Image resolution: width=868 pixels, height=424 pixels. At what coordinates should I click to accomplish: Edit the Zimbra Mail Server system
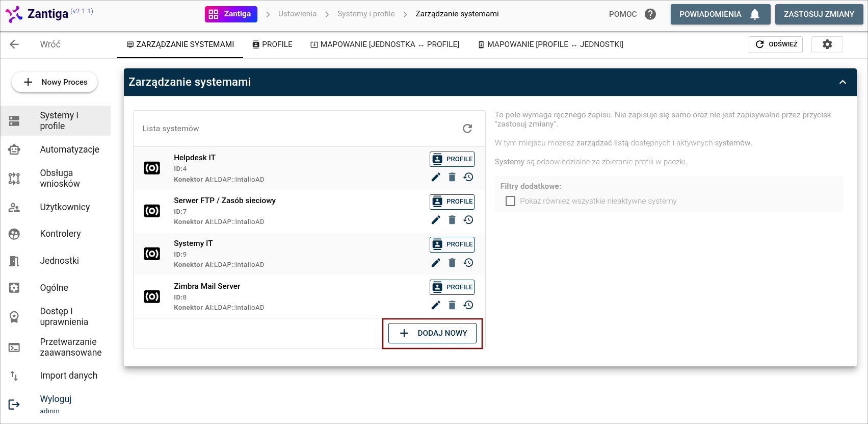436,305
